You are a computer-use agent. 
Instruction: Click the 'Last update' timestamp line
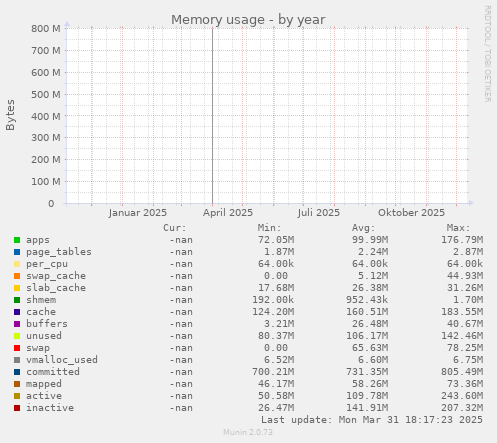click(372, 420)
